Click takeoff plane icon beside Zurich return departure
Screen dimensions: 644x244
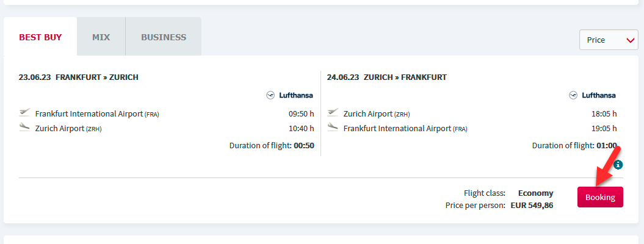pyautogui.click(x=333, y=112)
